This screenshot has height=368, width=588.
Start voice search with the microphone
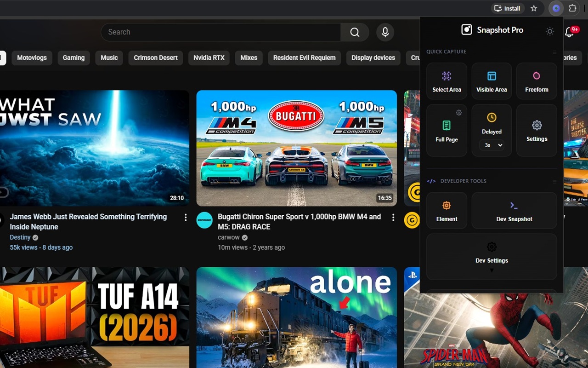pyautogui.click(x=385, y=32)
